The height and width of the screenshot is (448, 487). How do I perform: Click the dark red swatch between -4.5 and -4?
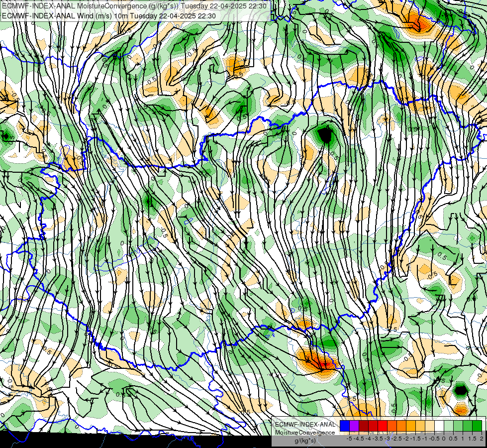click(x=364, y=426)
